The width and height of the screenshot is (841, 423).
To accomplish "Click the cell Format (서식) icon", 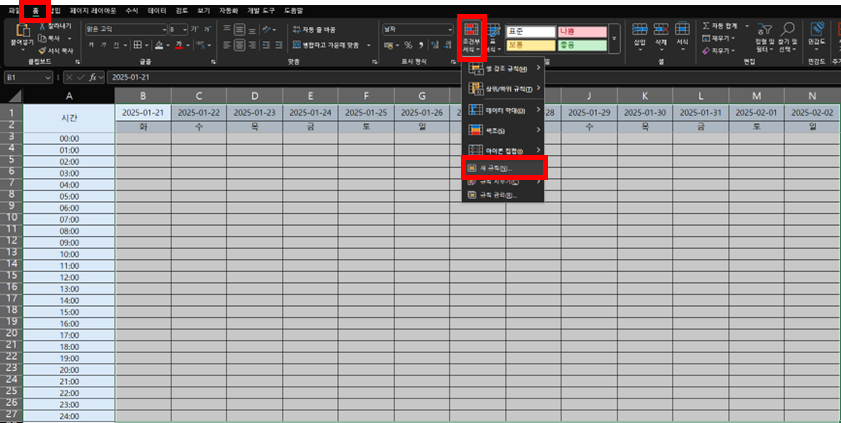I will pos(682,29).
